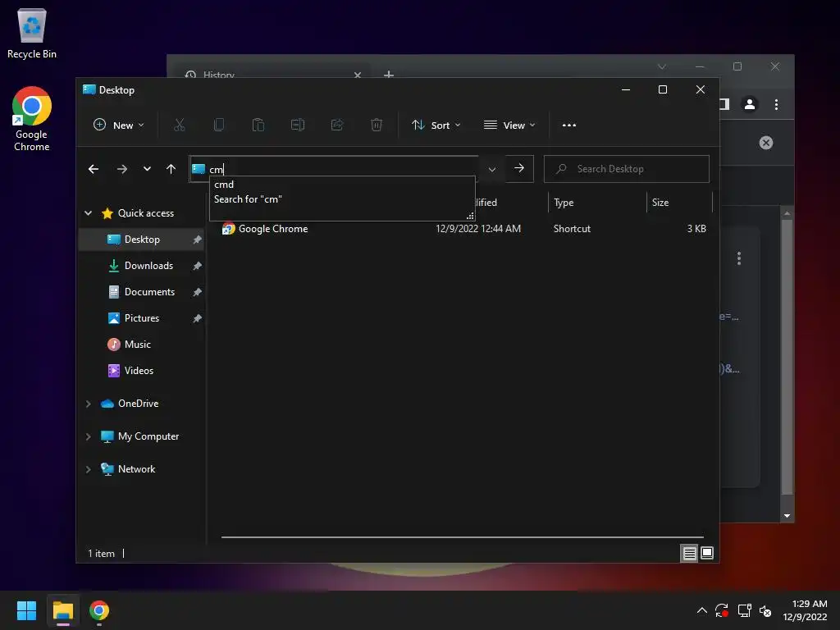The width and height of the screenshot is (840, 630).
Task: Click Chrome scrollbar down arrow
Action: click(787, 516)
